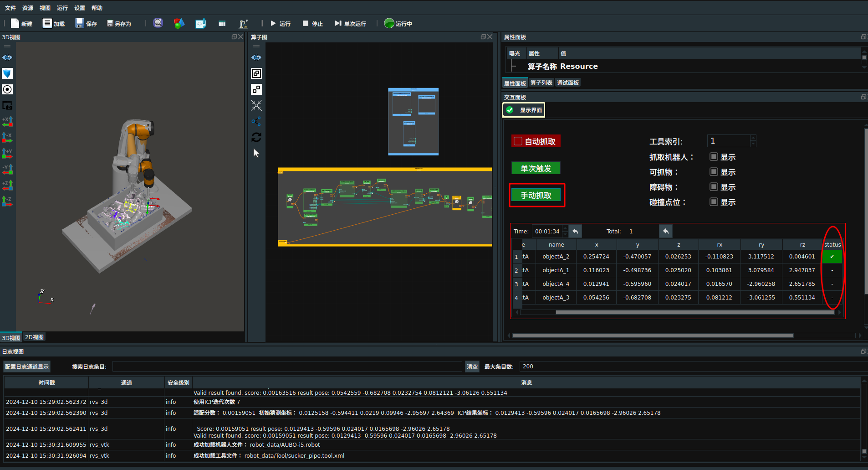Increase 工具索引 with the up stepper
The height and width of the screenshot is (470, 868).
coord(753,138)
